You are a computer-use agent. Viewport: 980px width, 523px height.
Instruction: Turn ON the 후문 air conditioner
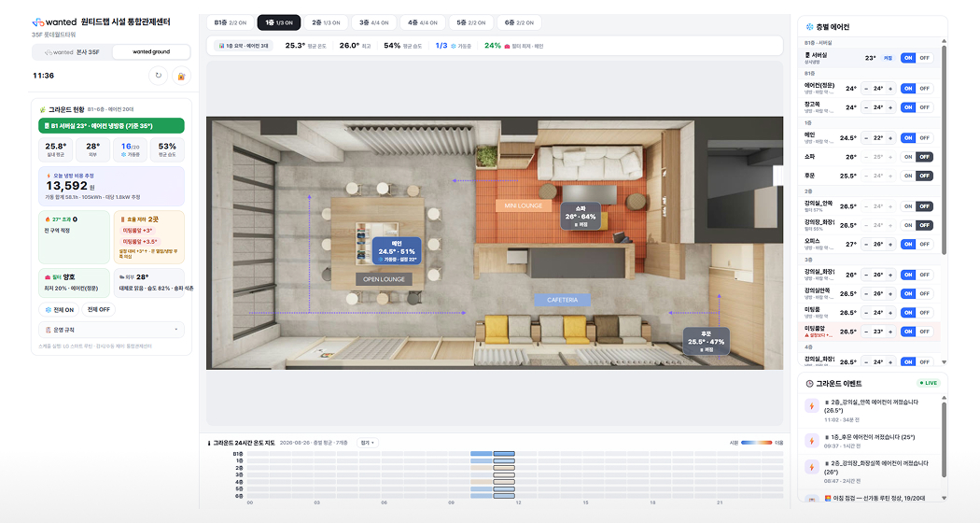(908, 176)
